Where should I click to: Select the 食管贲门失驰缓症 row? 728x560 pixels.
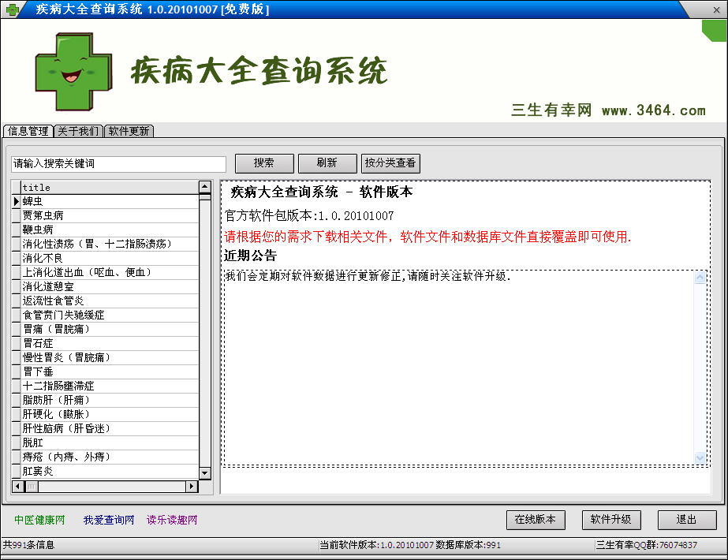[x=110, y=315]
